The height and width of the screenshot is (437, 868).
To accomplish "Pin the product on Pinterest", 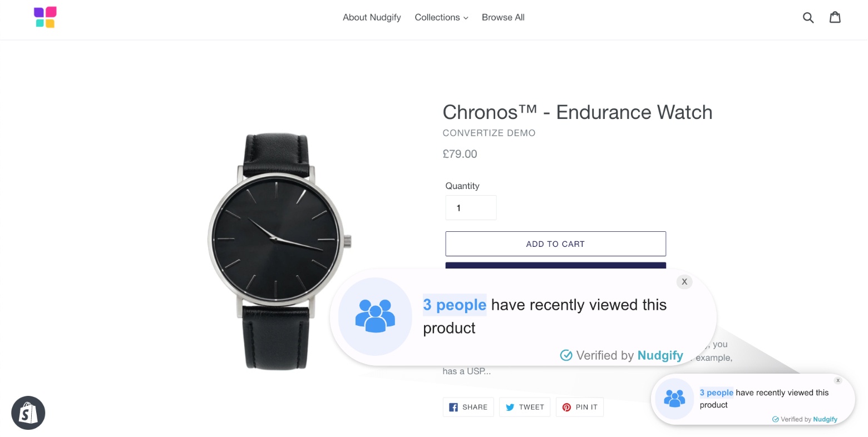I will tap(579, 408).
